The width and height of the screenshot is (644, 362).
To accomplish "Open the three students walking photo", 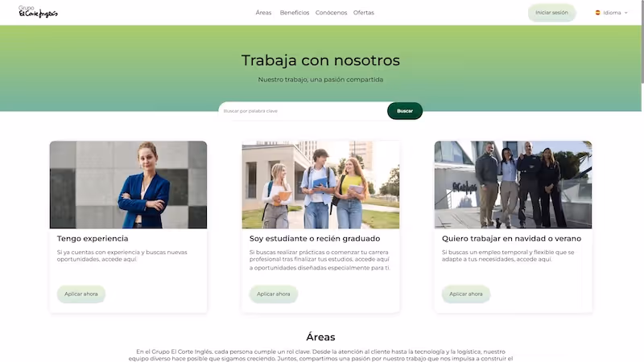I will (x=320, y=185).
